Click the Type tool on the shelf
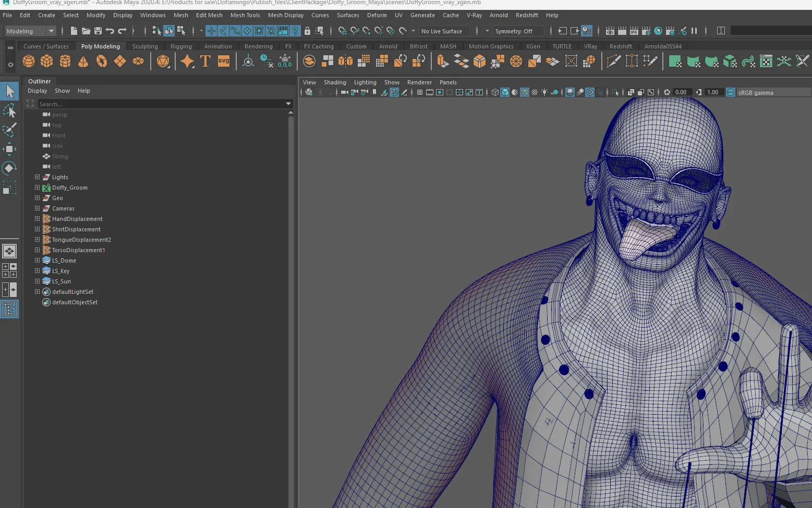Viewport: 812px width, 508px height. pos(205,61)
